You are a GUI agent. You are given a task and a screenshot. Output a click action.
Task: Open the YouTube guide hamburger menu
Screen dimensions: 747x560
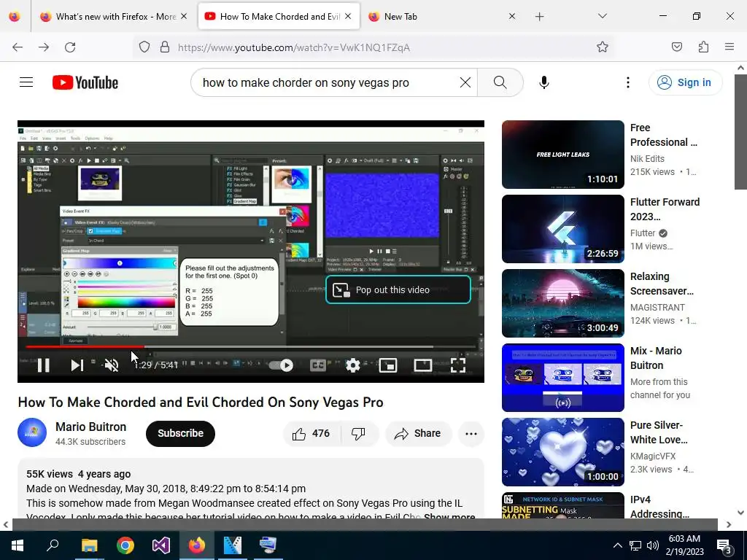coord(26,82)
